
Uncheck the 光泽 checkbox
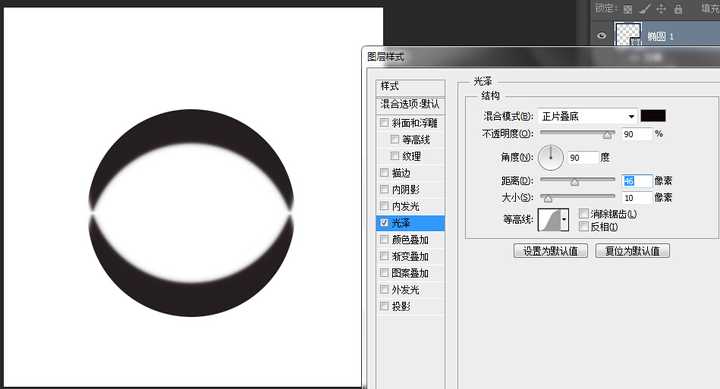pos(384,223)
